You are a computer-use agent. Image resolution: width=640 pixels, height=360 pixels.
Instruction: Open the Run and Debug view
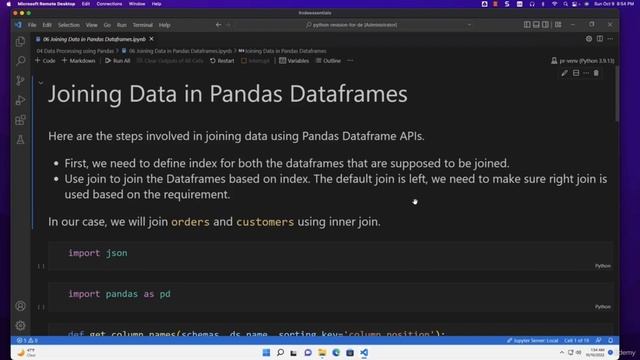tap(20, 100)
